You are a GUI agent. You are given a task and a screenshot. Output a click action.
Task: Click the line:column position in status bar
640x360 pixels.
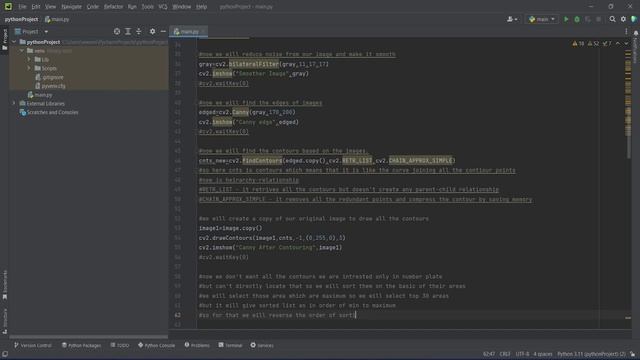(489, 354)
